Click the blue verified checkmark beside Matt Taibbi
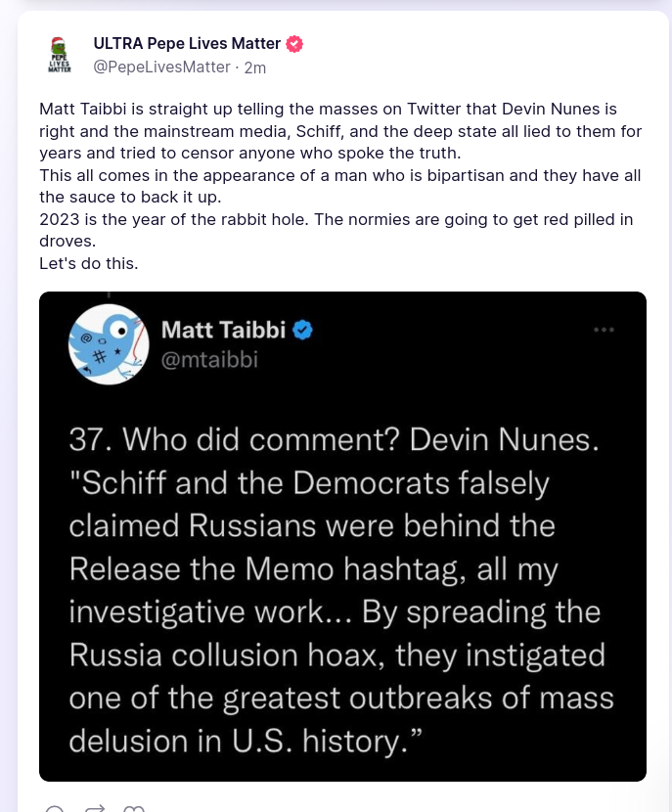This screenshot has height=812, width=672. (303, 330)
